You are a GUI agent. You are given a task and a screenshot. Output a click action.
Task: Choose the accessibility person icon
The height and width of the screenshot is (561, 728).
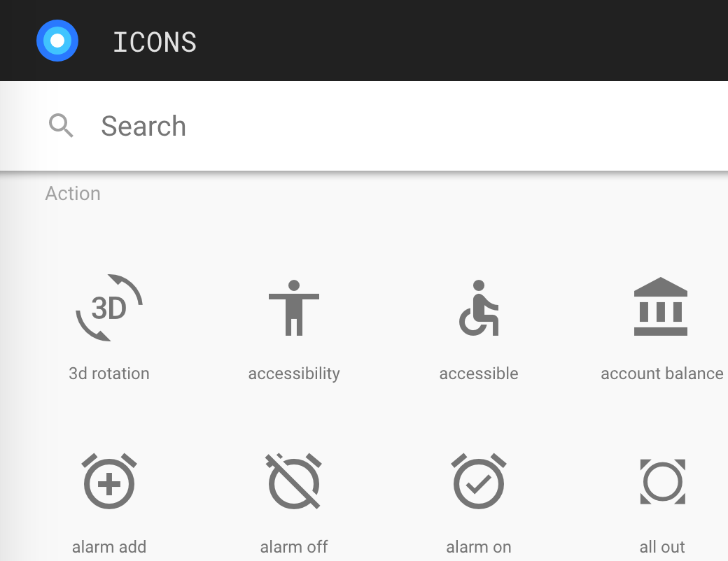click(x=294, y=308)
